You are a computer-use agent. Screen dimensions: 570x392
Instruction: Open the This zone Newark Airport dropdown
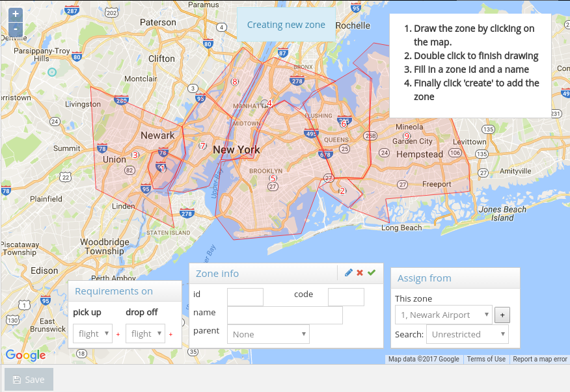[x=444, y=315]
